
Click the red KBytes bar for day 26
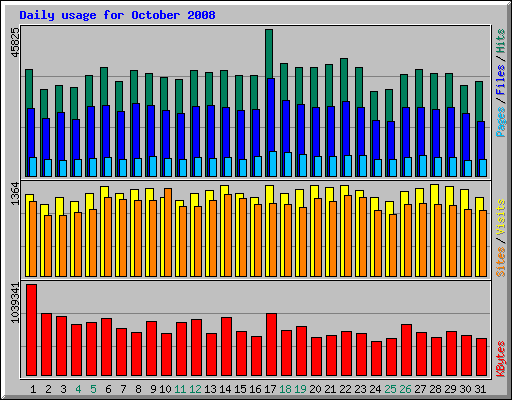406,350
